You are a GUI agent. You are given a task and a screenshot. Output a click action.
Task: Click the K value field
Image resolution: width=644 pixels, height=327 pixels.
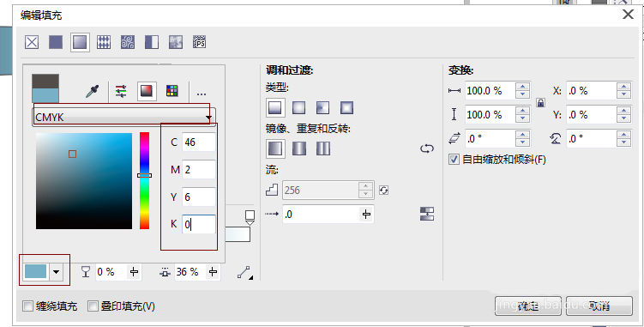(x=198, y=224)
